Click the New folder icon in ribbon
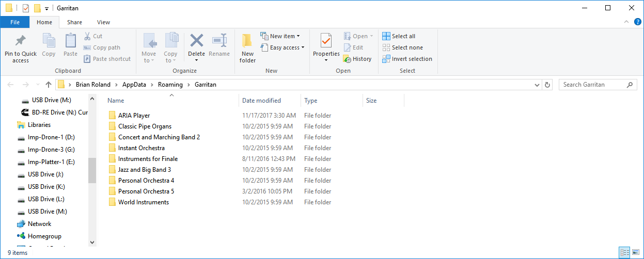 click(247, 41)
